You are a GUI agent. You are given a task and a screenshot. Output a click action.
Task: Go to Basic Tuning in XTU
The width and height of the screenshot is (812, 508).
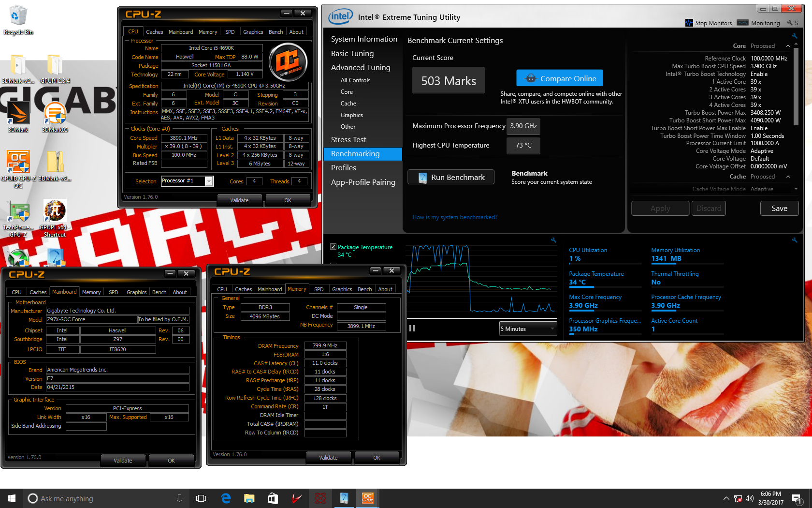(352, 54)
